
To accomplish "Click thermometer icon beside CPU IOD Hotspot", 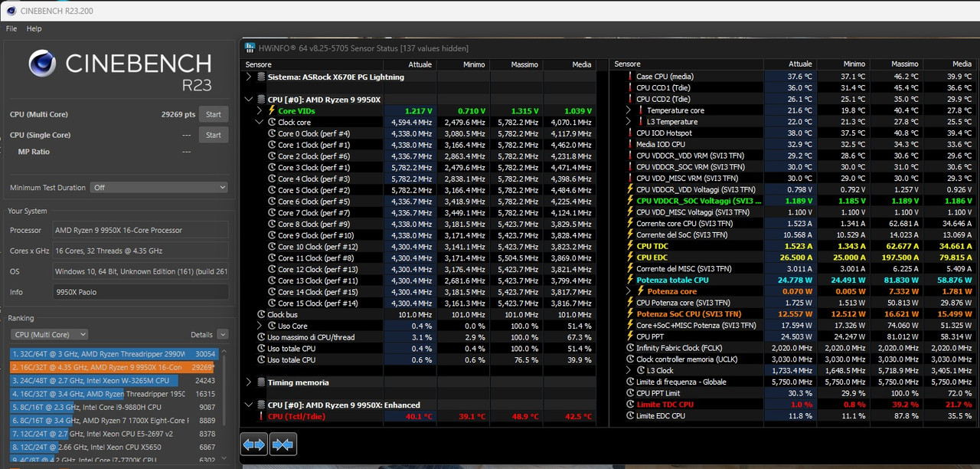I will (629, 133).
